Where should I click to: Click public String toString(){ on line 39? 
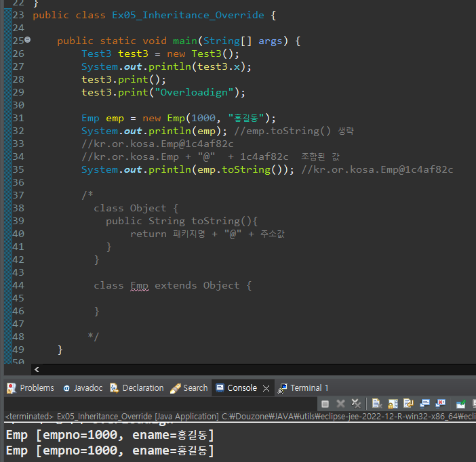[182, 221]
